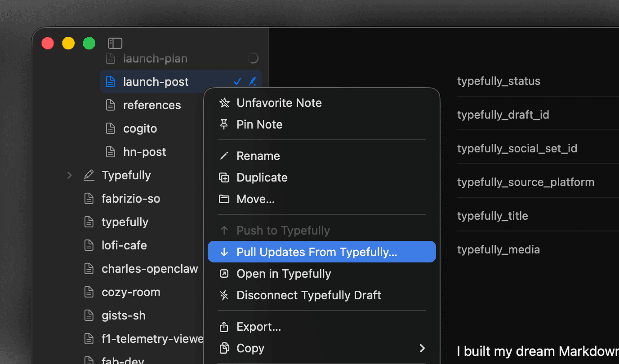Click the document icon beside references

point(110,105)
